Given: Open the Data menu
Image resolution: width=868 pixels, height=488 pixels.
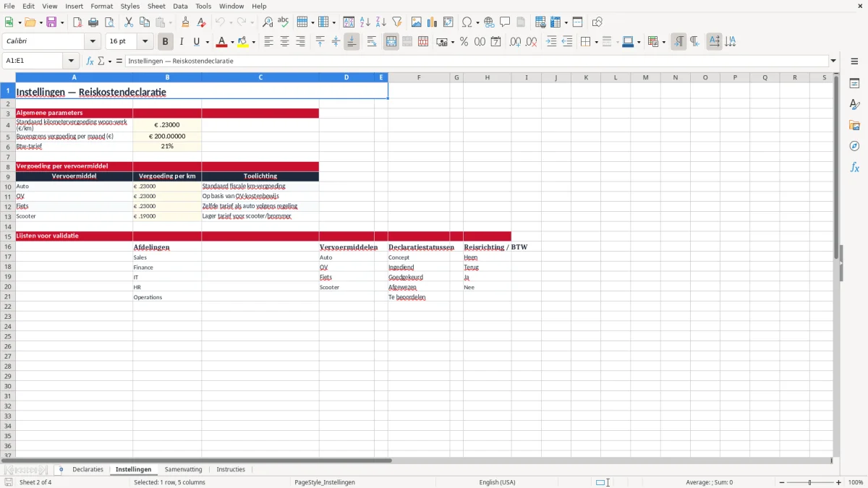Looking at the screenshot, I should click(180, 6).
